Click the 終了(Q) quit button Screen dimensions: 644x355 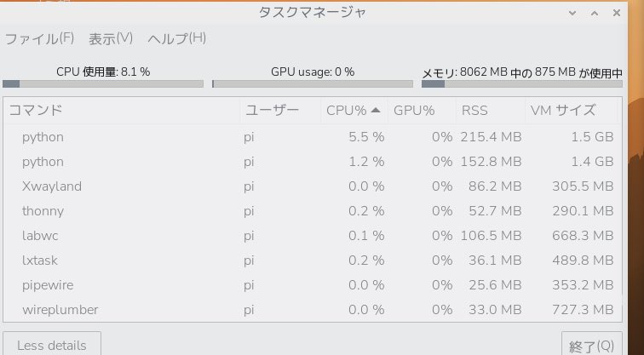click(x=592, y=346)
